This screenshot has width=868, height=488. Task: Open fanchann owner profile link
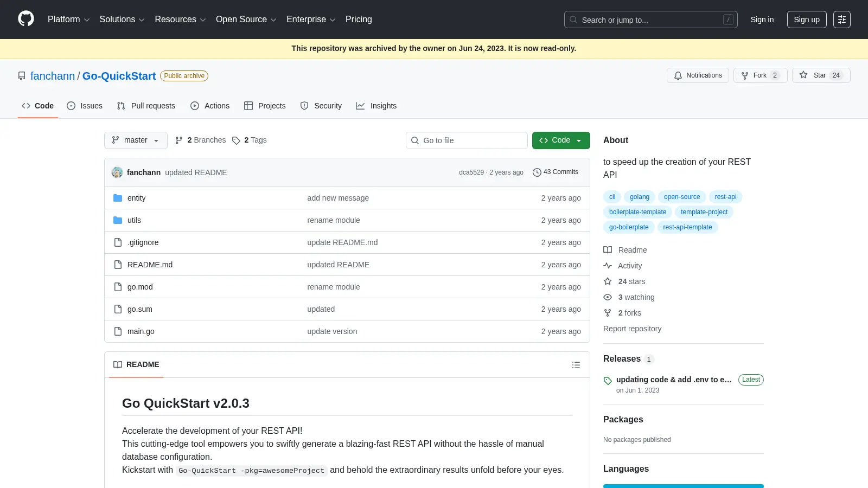pos(53,76)
